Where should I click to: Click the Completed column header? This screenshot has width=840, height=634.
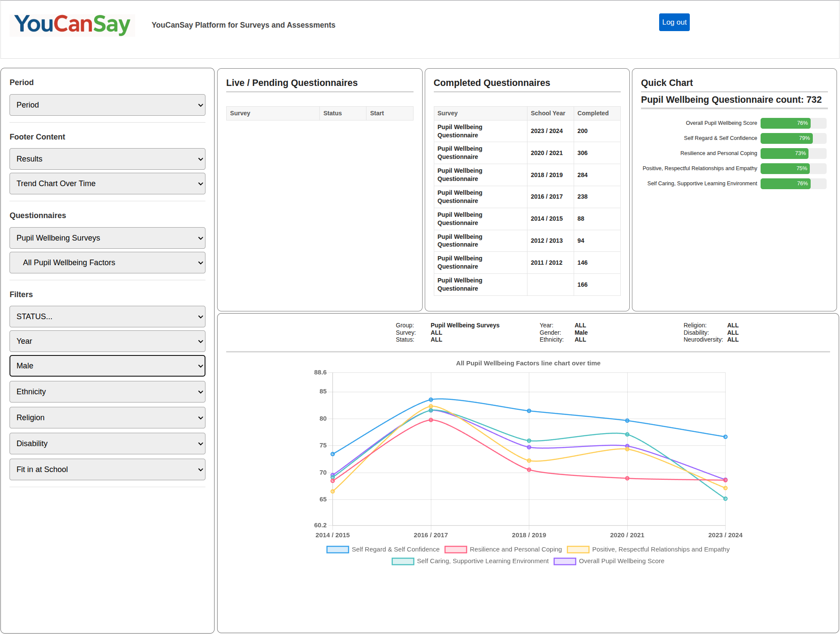pos(593,113)
